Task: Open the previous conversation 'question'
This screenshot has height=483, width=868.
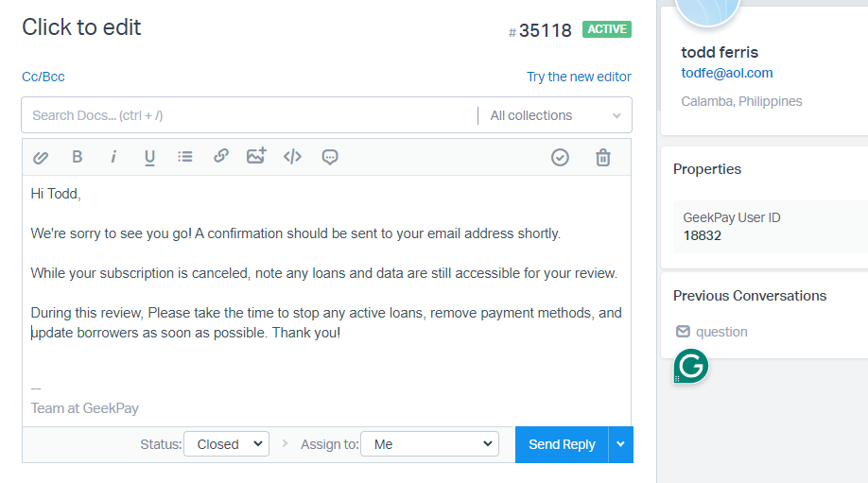Action: [721, 332]
